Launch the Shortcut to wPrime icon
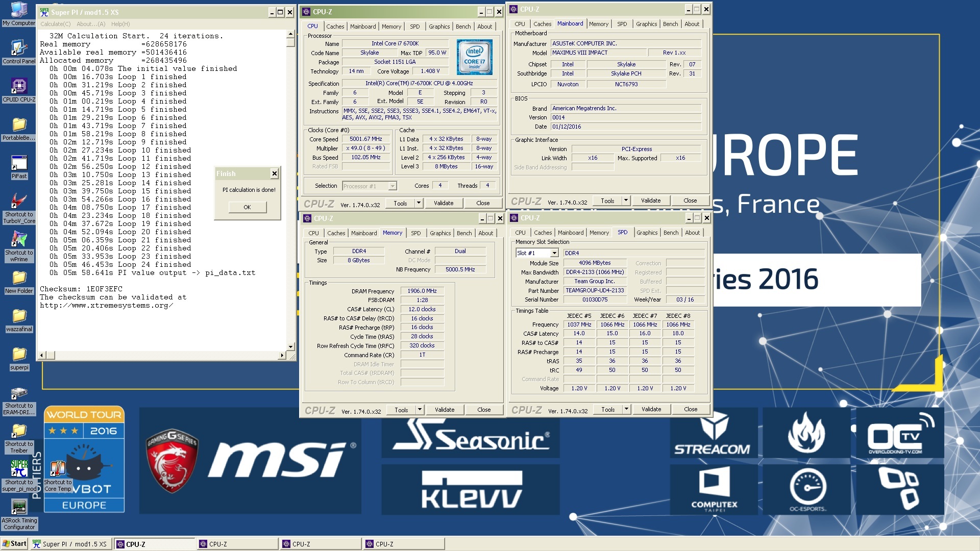The height and width of the screenshot is (551, 980). (x=19, y=246)
